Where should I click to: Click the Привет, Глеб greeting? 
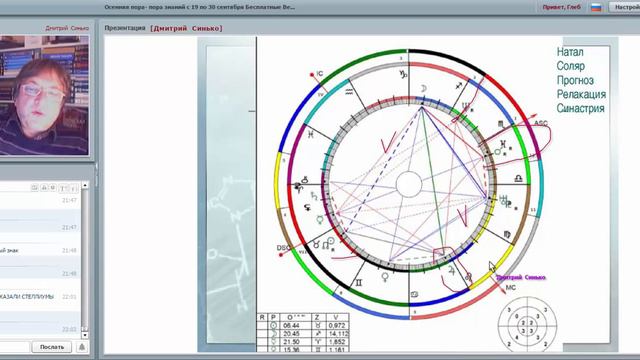561,7
